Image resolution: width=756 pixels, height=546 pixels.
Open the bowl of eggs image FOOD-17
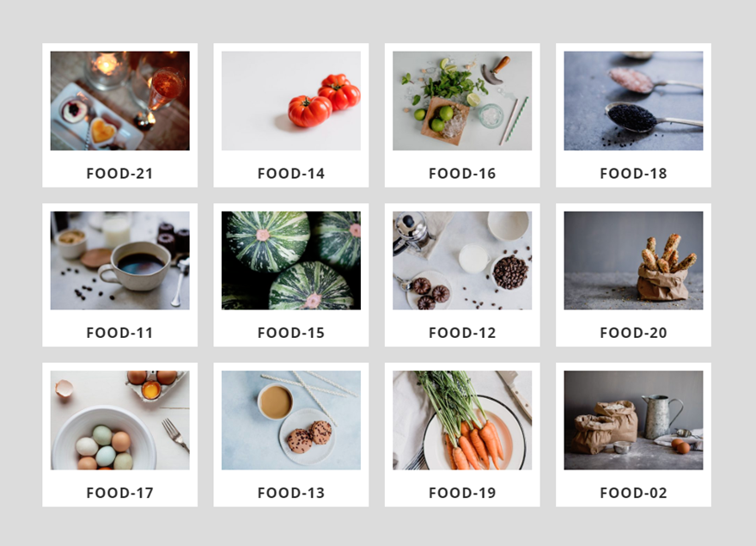tap(120, 420)
